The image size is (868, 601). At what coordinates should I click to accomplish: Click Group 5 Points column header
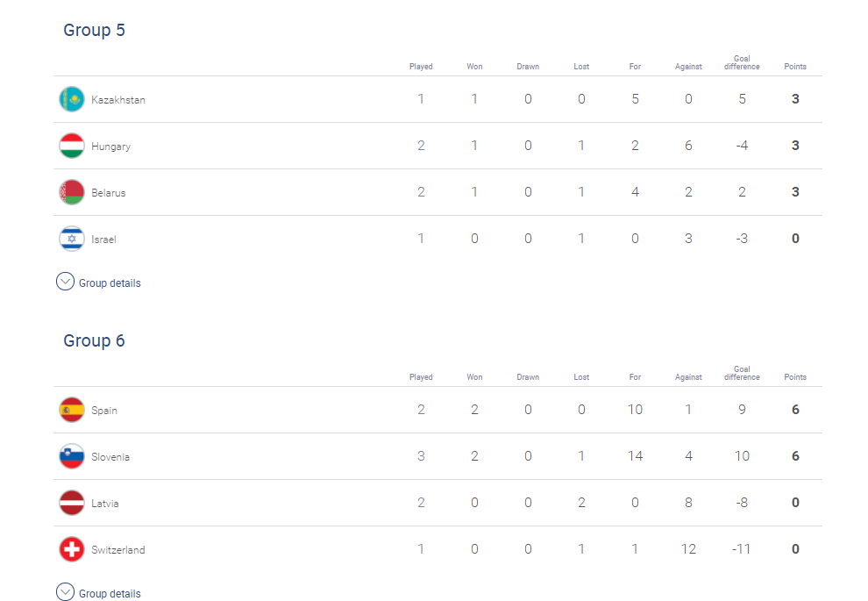coord(795,67)
